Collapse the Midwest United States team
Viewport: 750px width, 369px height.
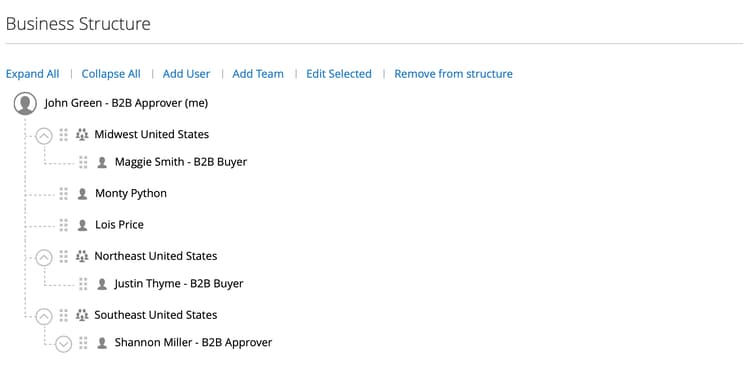point(44,136)
